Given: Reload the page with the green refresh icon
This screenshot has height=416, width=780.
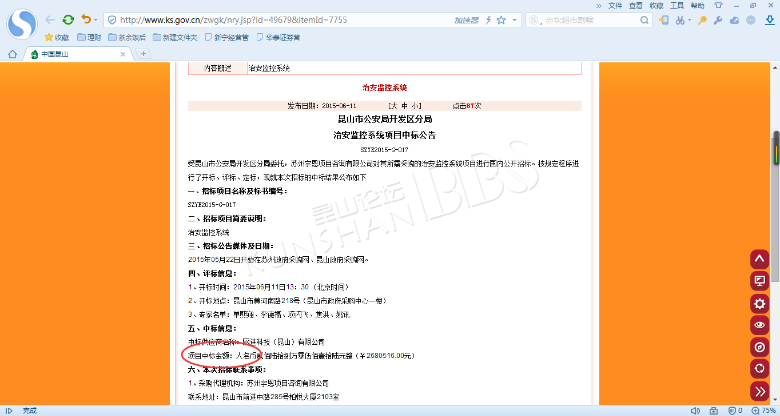Looking at the screenshot, I should (68, 20).
